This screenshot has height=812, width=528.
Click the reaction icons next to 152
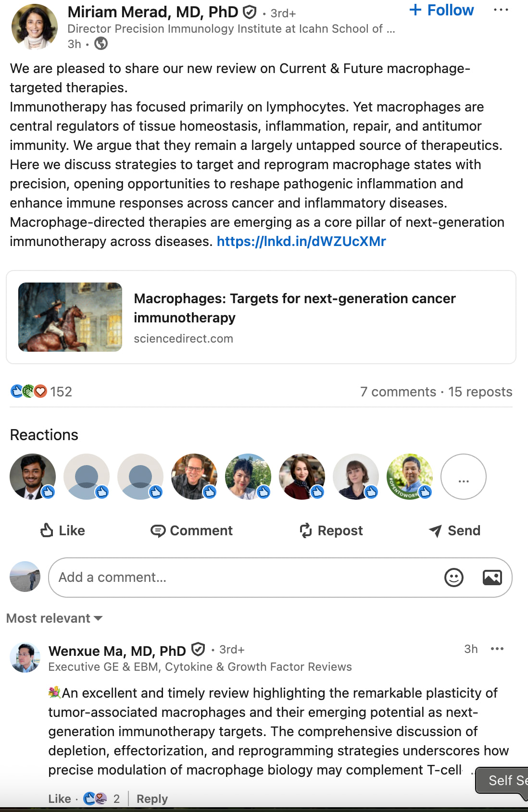pyautogui.click(x=28, y=392)
